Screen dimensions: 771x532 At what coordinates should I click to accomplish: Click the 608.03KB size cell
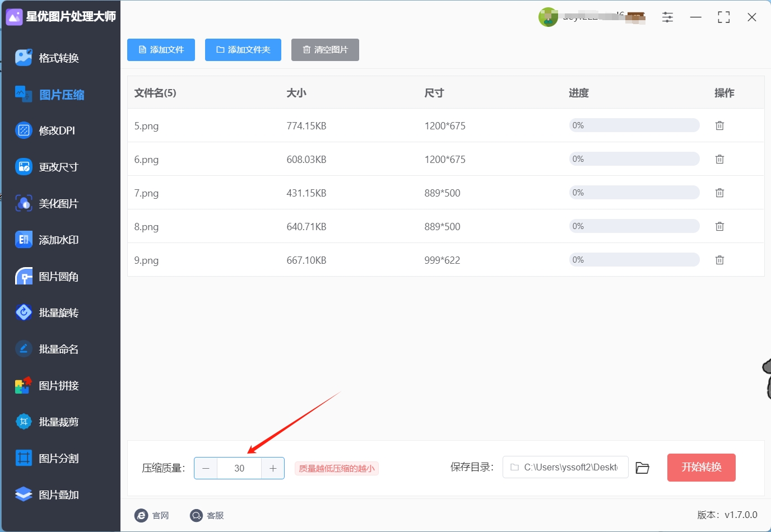(306, 160)
